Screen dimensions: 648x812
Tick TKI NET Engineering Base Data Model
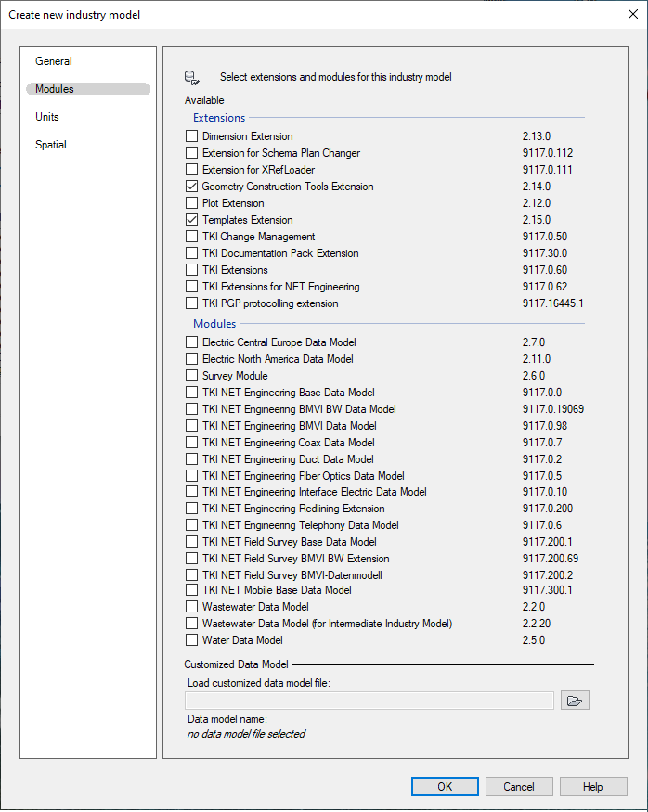coord(191,392)
